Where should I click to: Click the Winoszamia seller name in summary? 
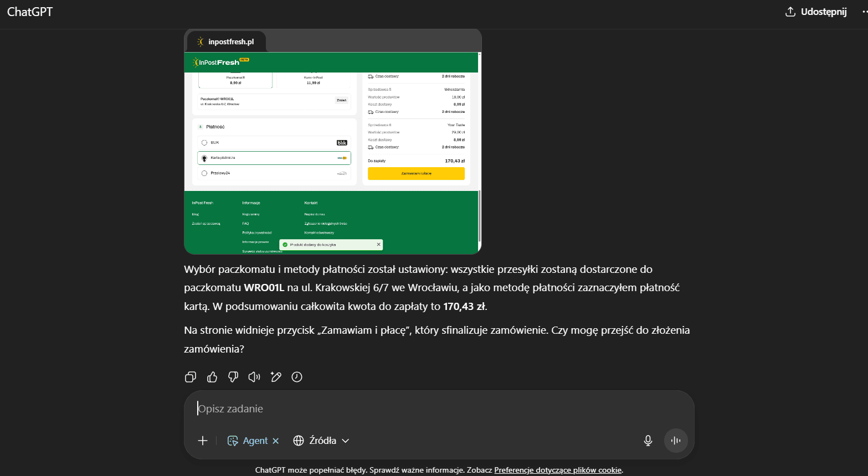454,89
